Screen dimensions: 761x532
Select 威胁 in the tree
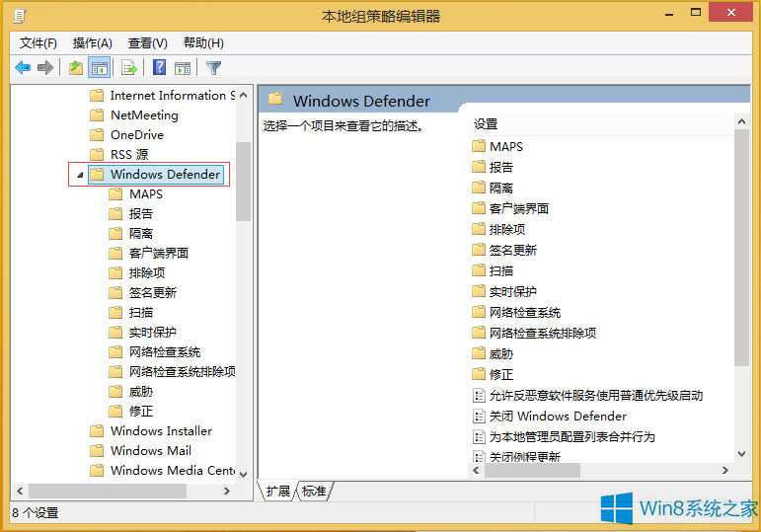tap(141, 391)
